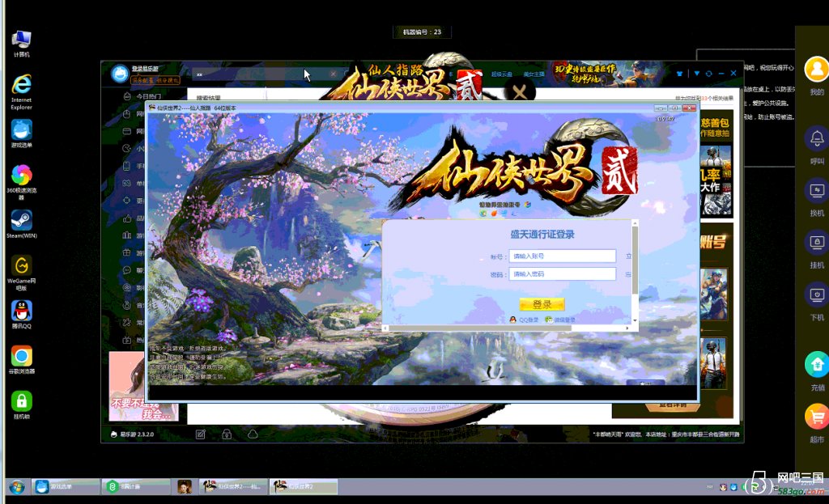
Task: Launch 腾讯QQ from the desktop
Action: [x=21, y=315]
